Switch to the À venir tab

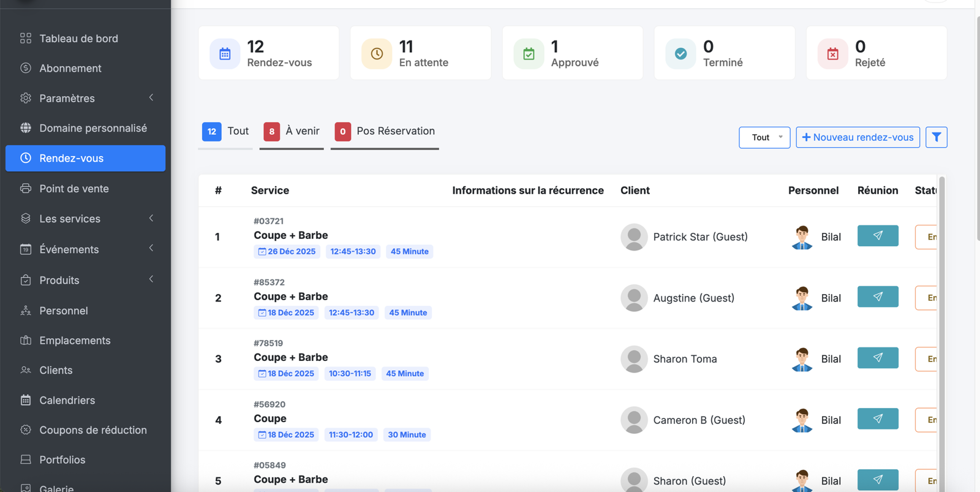click(x=292, y=131)
